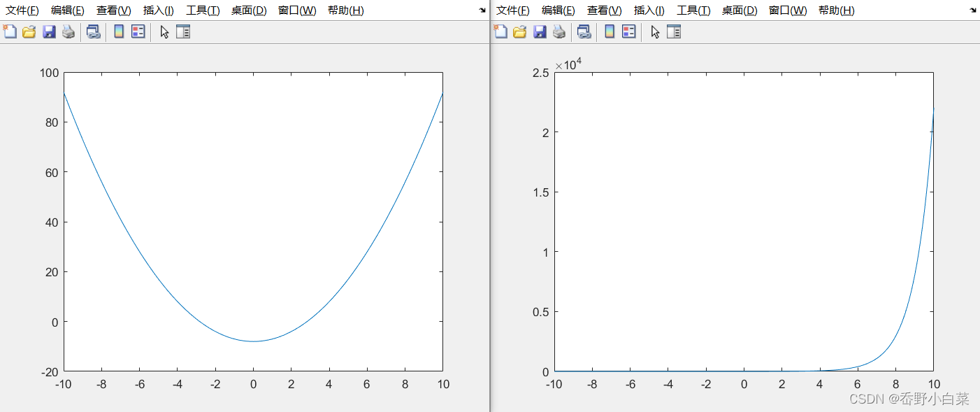
Task: Click New Figure icon in left figure window
Action: click(x=10, y=31)
